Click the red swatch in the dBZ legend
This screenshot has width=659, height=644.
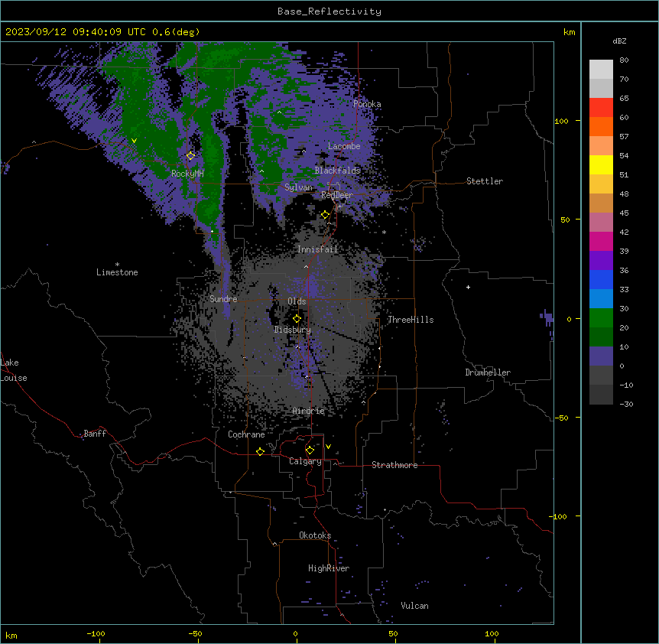point(601,108)
